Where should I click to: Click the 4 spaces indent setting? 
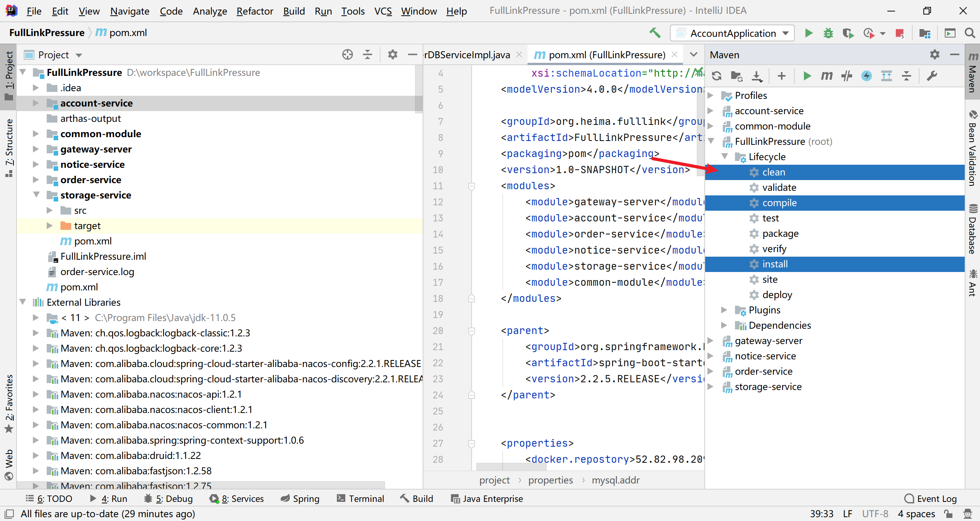tap(916, 514)
